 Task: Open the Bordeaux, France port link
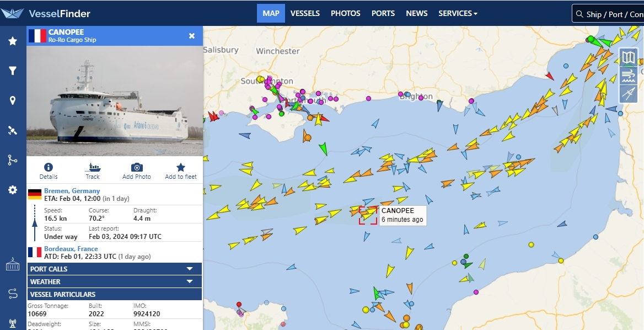click(71, 249)
